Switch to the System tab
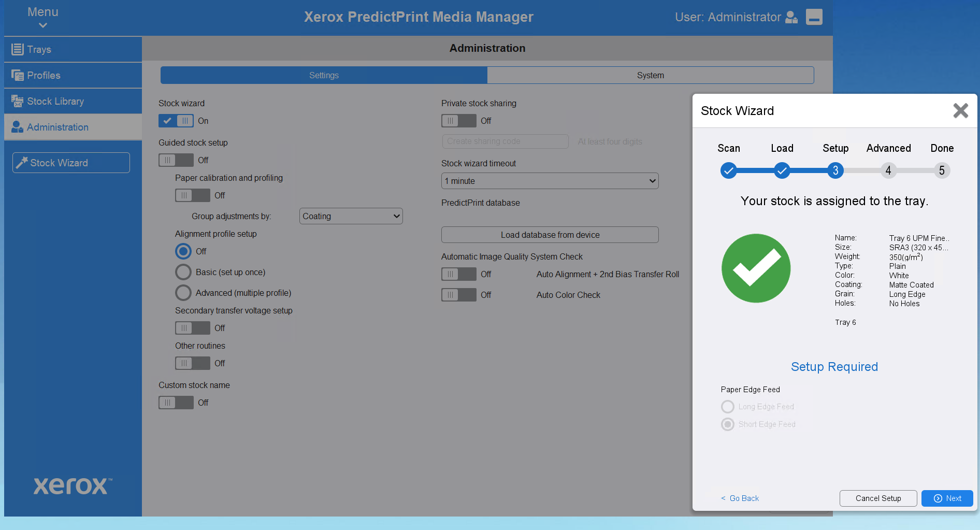The image size is (980, 530). click(651, 75)
